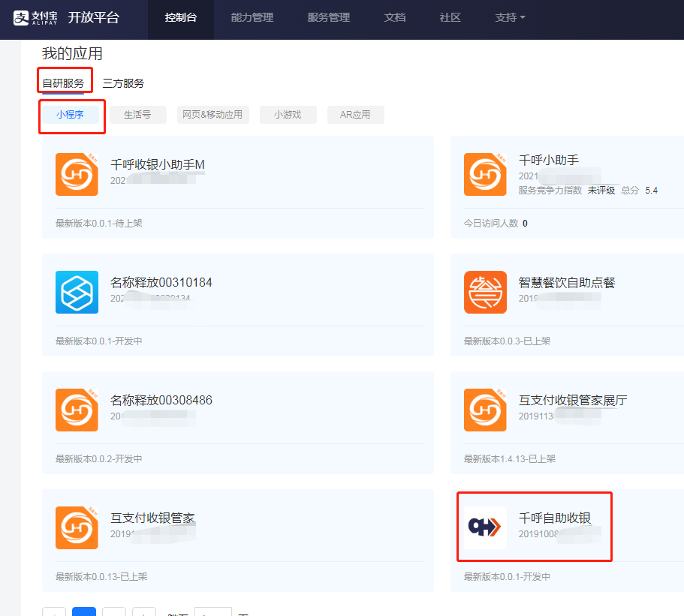Click the 最新版本0.0.2-开发中 status text
This screenshot has width=684, height=616.
tap(98, 458)
